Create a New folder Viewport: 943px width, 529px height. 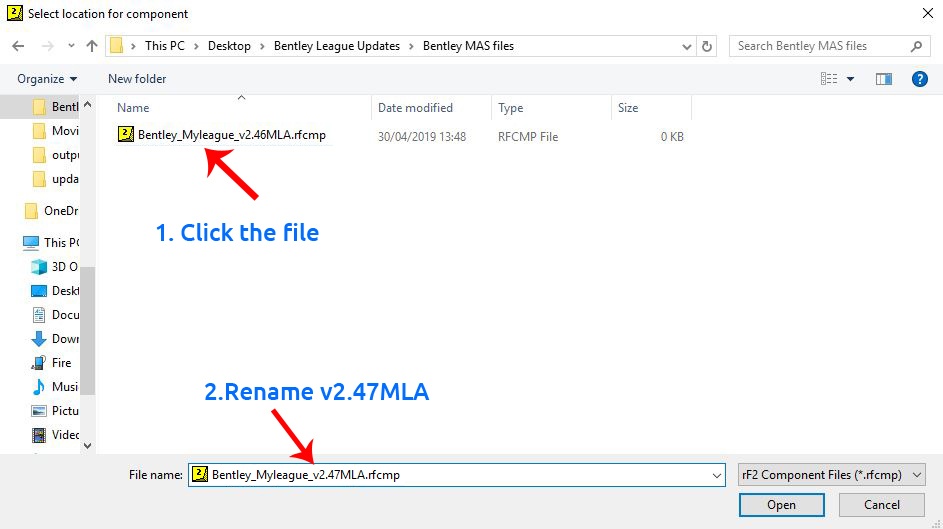[x=137, y=79]
